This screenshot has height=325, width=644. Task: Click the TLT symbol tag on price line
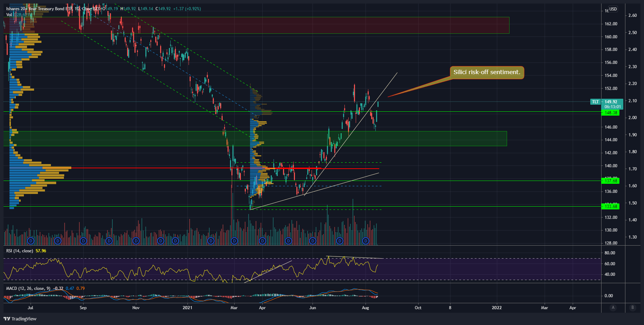pos(596,102)
